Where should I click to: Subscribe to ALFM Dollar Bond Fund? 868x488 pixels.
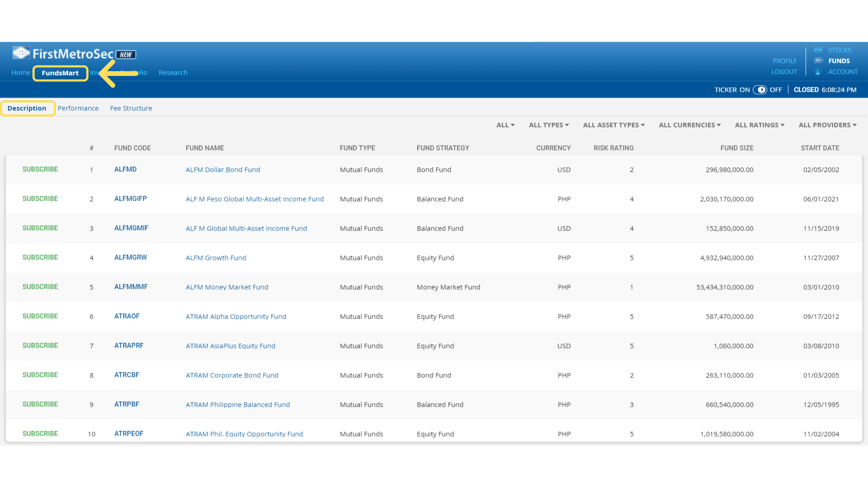(x=40, y=169)
